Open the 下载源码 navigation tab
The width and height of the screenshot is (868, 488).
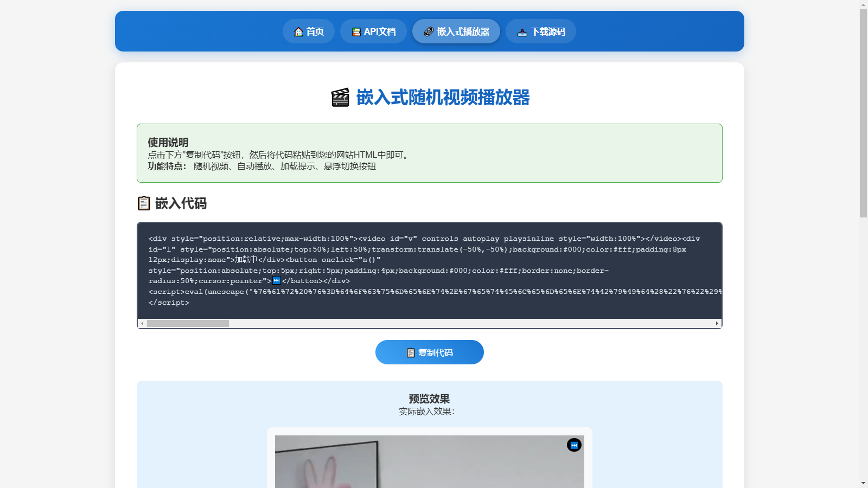tap(540, 31)
